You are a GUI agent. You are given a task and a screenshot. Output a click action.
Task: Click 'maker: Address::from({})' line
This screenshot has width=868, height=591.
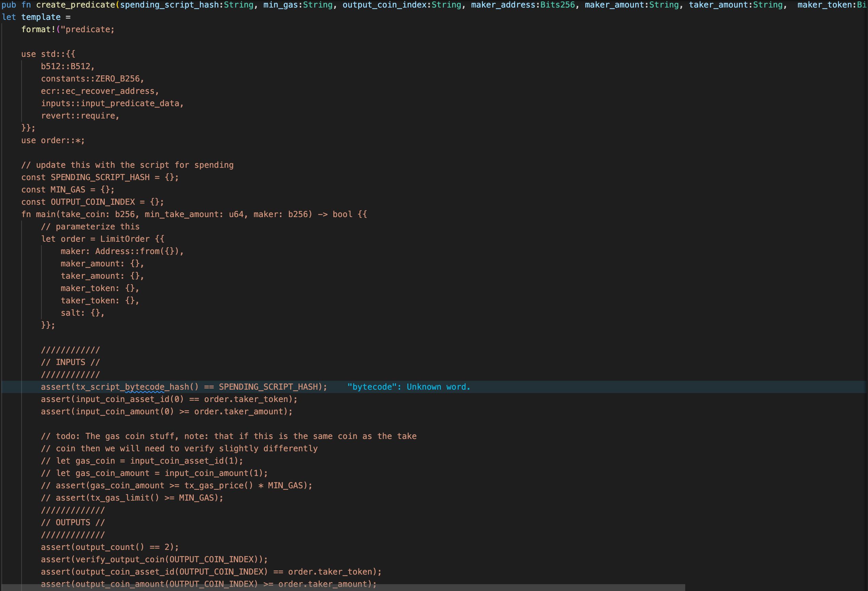click(123, 251)
